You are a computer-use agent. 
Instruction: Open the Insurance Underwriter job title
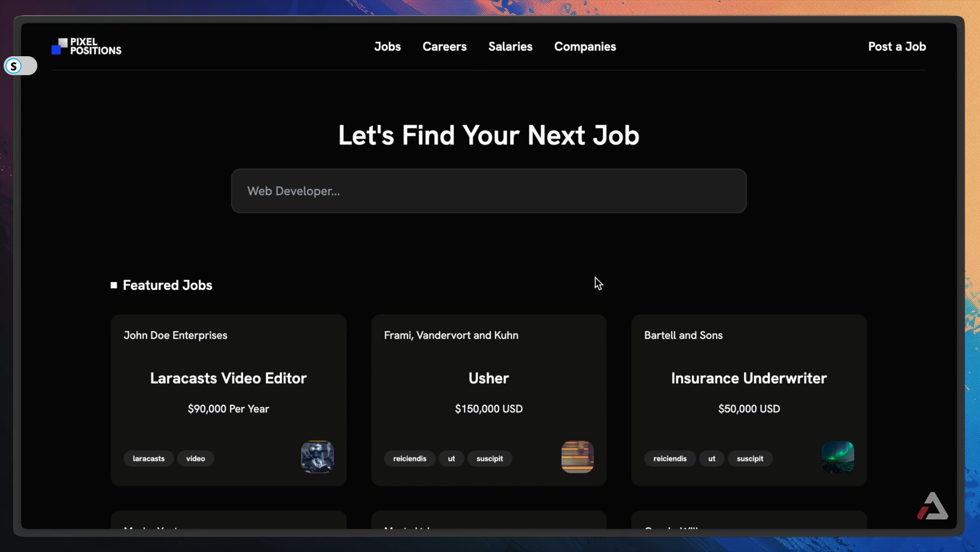click(749, 378)
